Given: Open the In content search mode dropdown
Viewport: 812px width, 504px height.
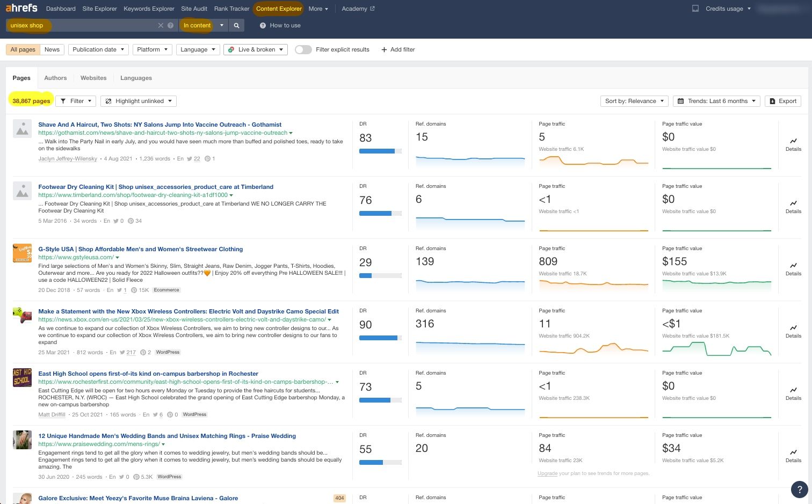Looking at the screenshot, I should point(204,25).
